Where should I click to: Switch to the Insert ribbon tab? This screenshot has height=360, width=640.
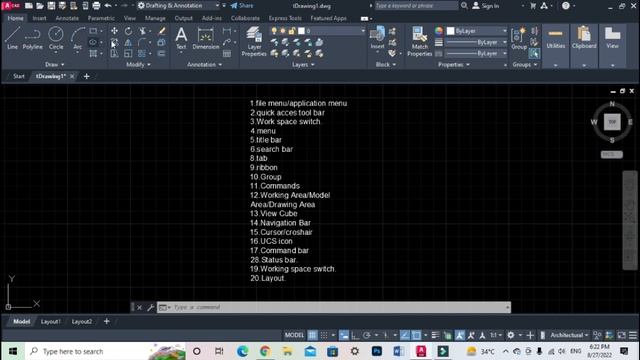tap(39, 18)
